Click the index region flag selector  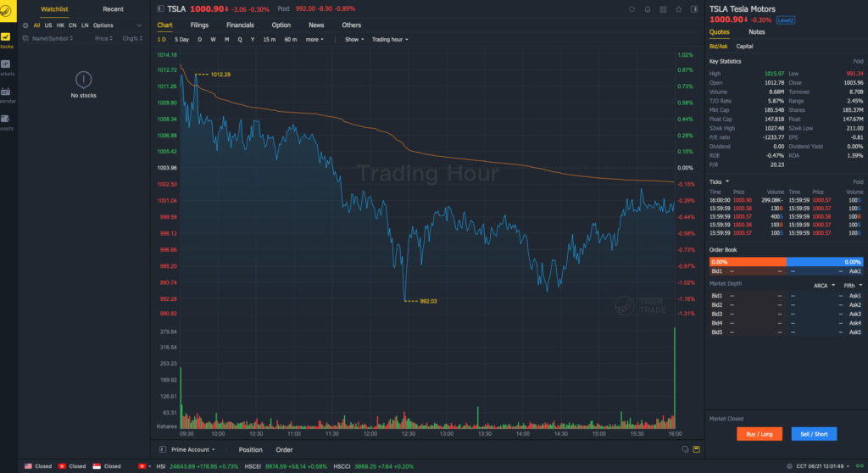[144, 466]
